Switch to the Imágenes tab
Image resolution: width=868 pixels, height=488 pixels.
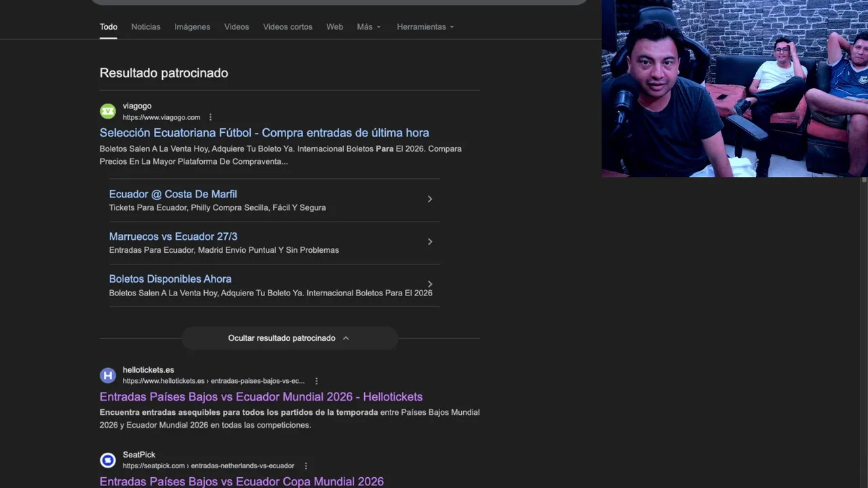(192, 27)
